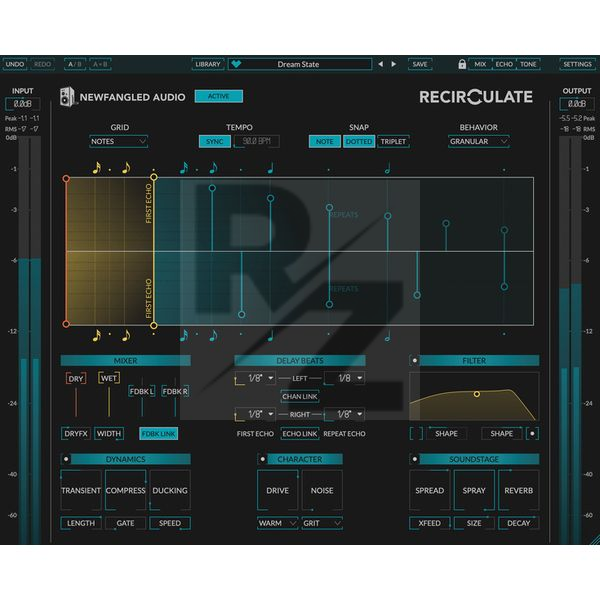Toggle the right filter shape enable dot

(532, 434)
